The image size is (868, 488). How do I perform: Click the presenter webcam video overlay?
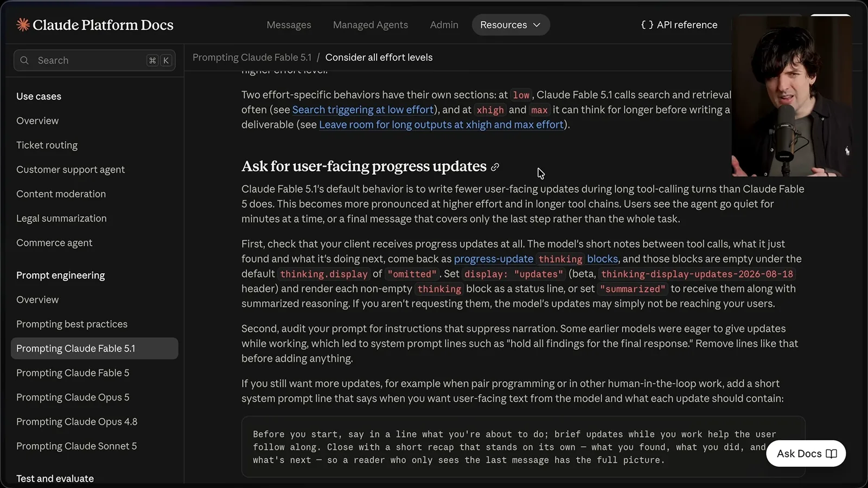pyautogui.click(x=792, y=95)
